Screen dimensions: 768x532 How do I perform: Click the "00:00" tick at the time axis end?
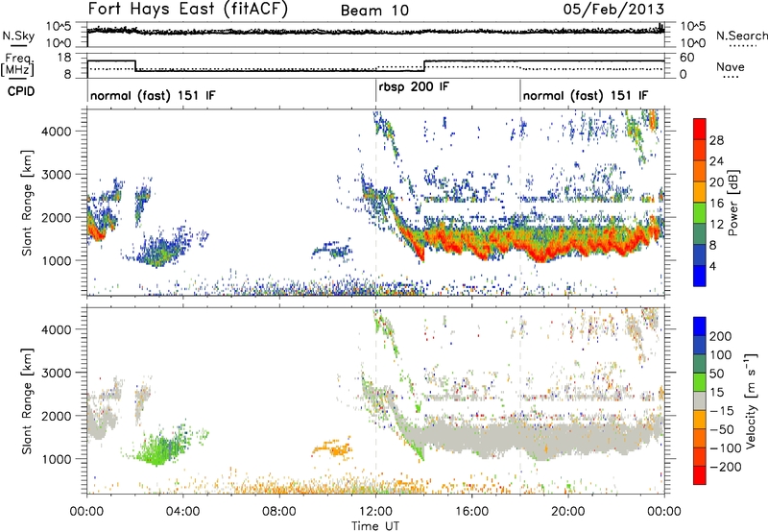(x=664, y=512)
